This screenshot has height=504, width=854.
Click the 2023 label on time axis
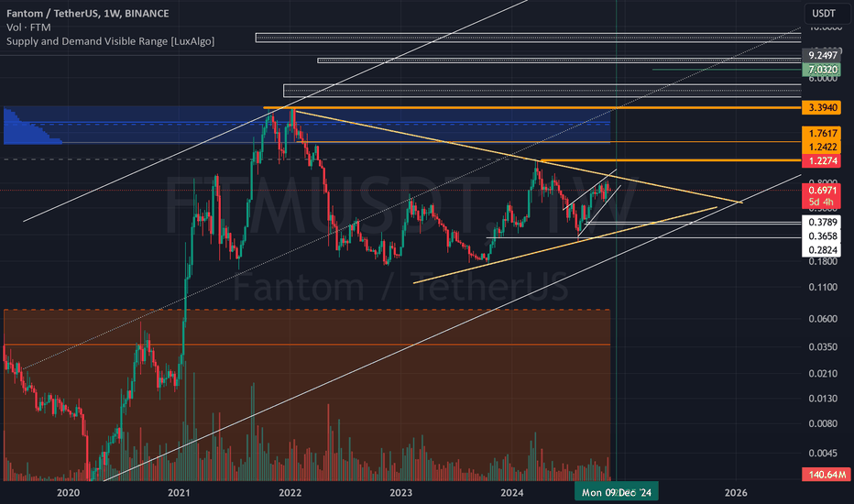[400, 493]
